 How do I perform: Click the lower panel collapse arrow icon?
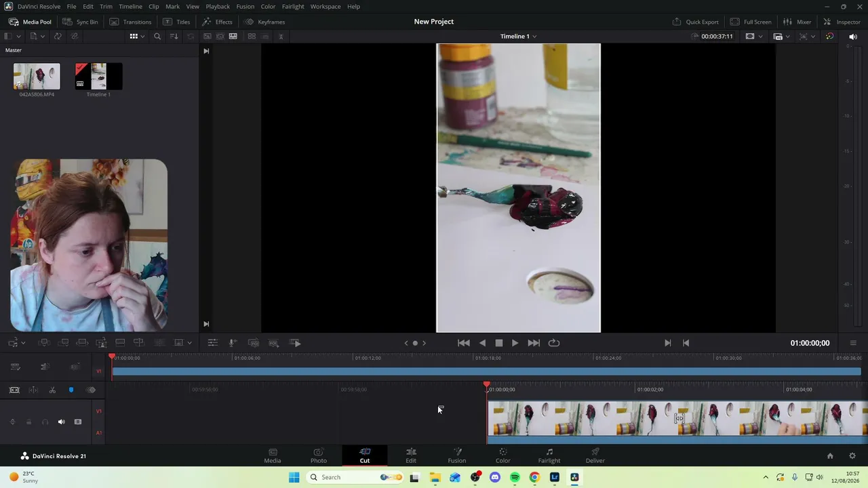coord(206,324)
